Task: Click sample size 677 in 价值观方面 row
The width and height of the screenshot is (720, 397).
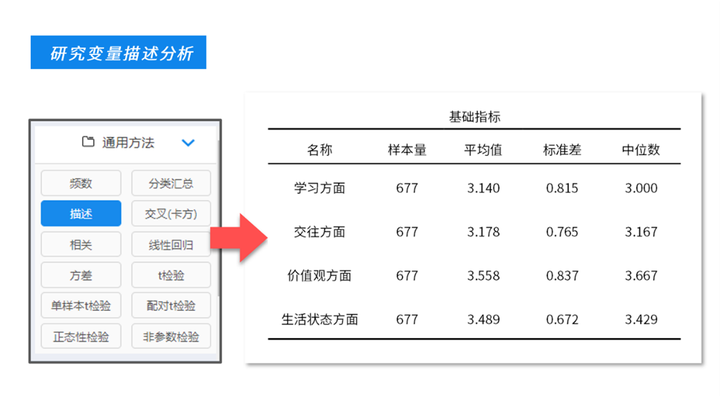Action: point(407,275)
